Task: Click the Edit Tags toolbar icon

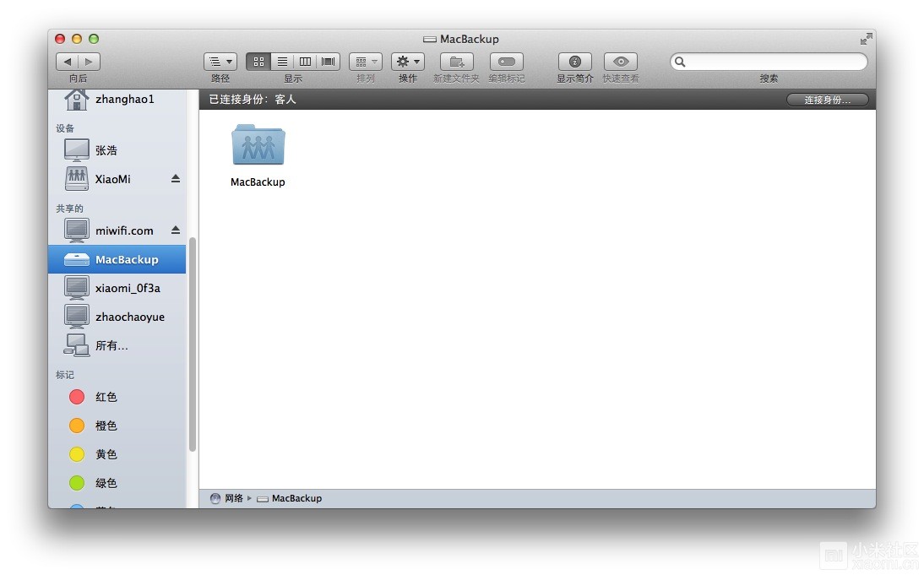Action: click(506, 62)
